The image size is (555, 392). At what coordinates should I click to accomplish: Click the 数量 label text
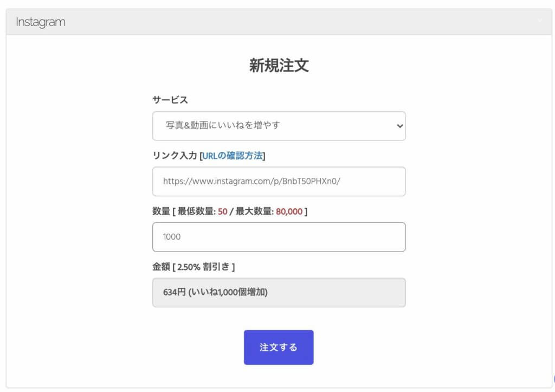tap(161, 211)
